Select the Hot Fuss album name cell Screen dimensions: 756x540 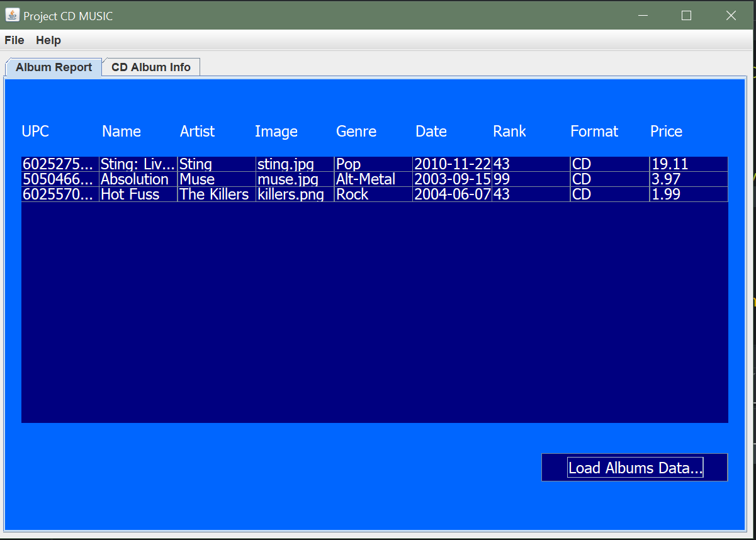pyautogui.click(x=138, y=194)
